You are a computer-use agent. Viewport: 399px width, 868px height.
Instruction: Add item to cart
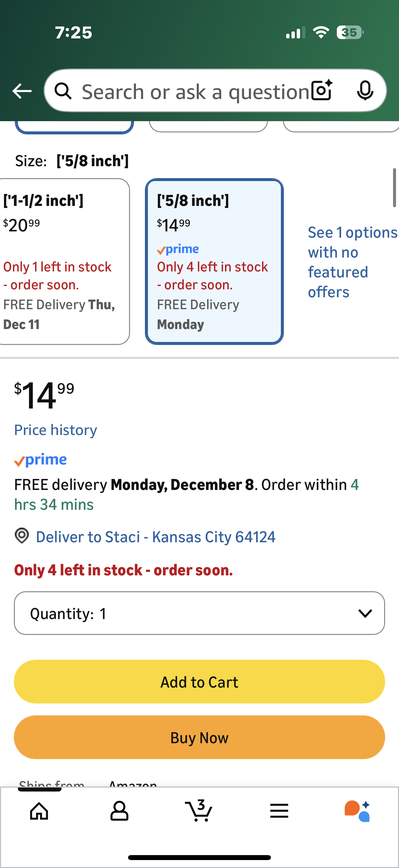199,682
